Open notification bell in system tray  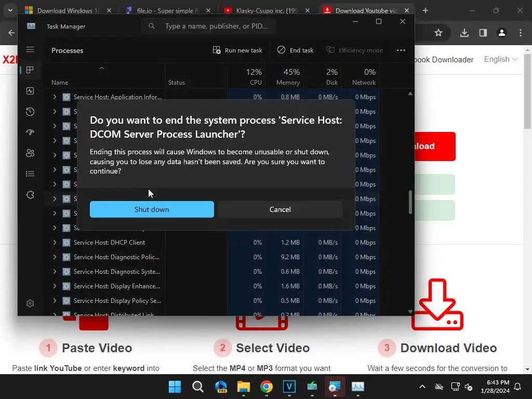click(518, 387)
